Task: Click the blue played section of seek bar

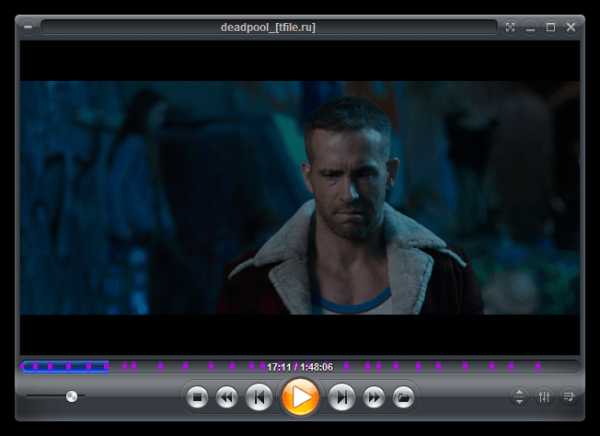Action: tap(65, 367)
